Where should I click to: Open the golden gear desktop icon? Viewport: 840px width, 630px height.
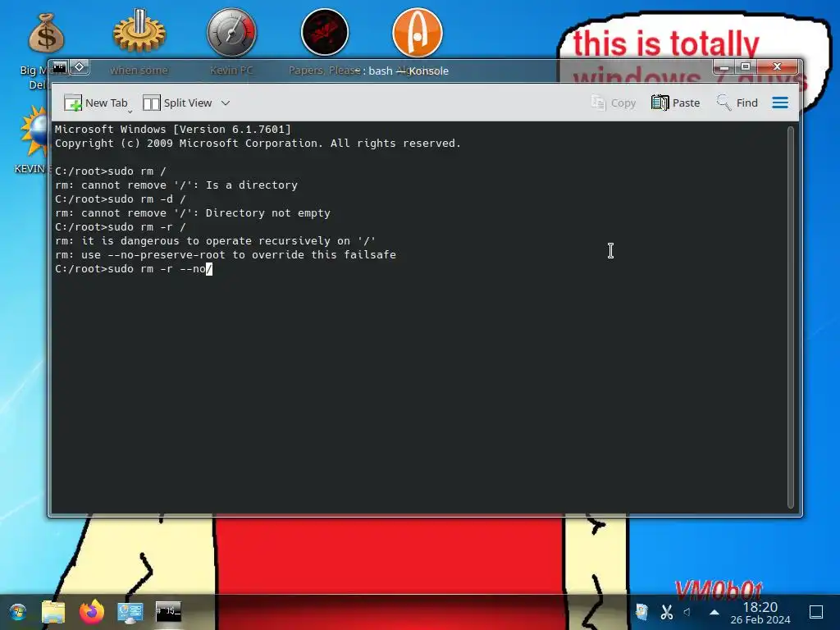(139, 31)
